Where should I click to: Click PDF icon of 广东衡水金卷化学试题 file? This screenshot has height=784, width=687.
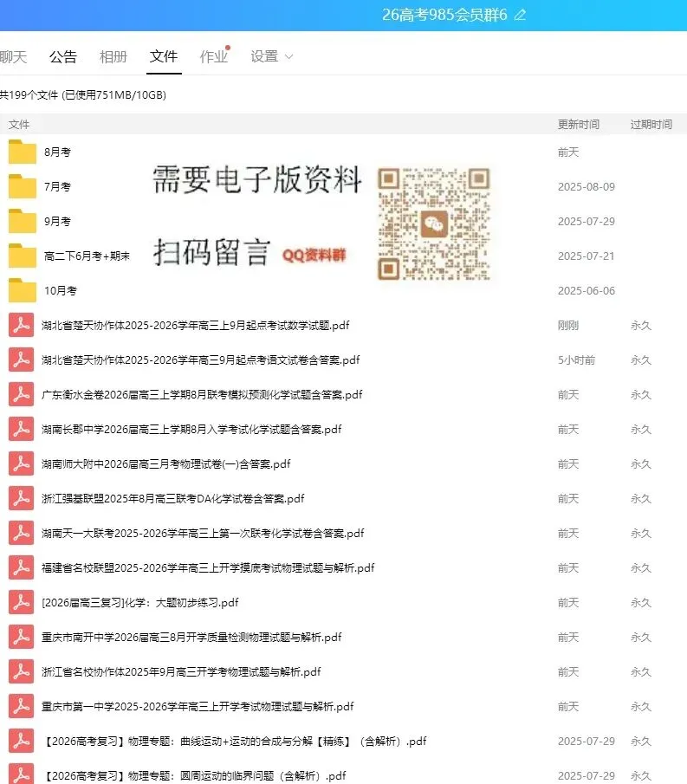coord(21,394)
